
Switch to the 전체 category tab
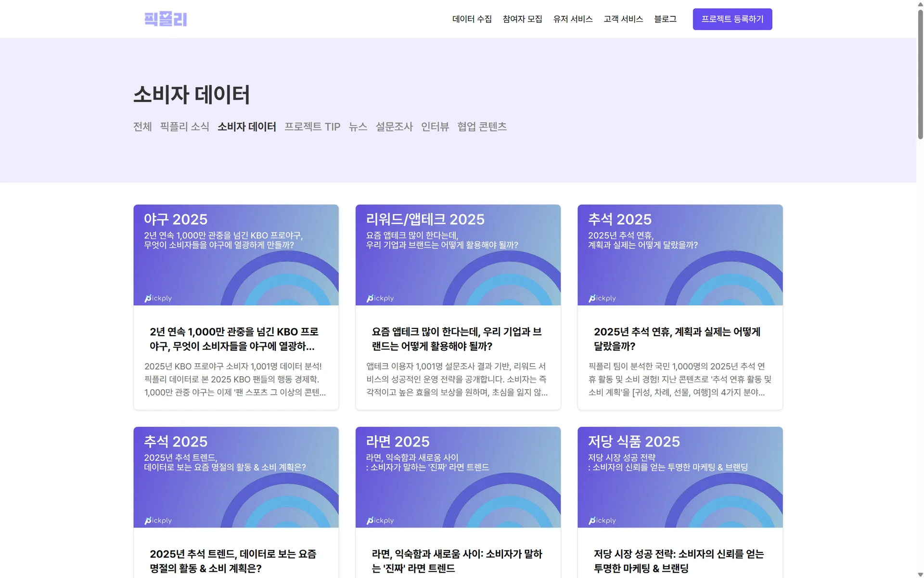(142, 126)
